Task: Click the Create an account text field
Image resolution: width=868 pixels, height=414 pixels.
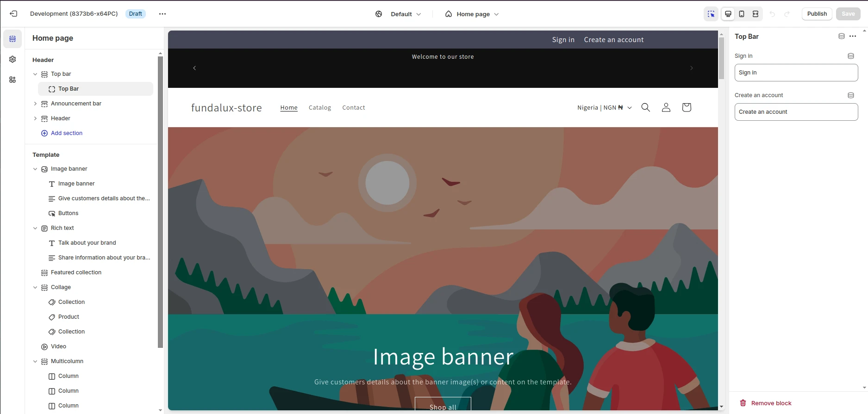Action: point(796,112)
